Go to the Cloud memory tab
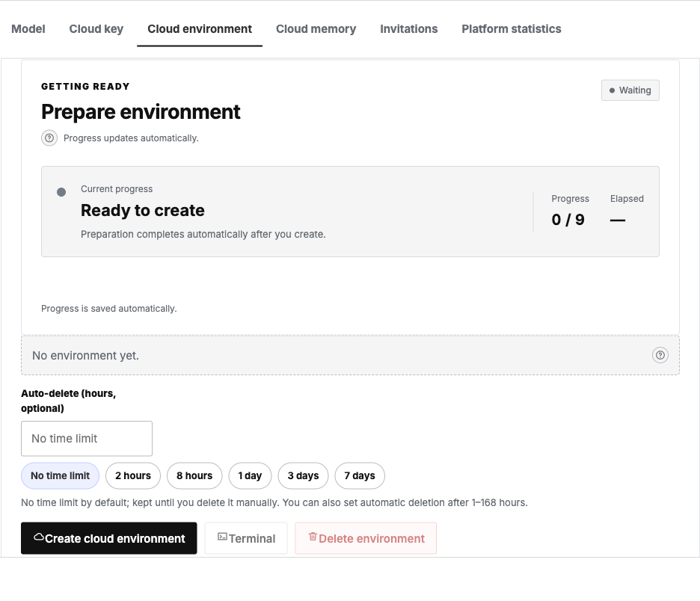The image size is (700, 601). point(316,29)
